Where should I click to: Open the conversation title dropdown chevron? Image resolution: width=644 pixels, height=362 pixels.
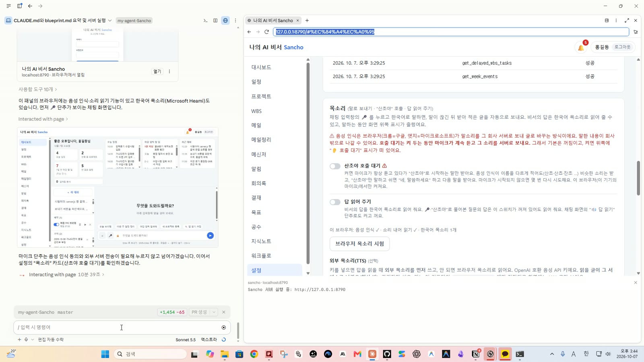click(110, 21)
